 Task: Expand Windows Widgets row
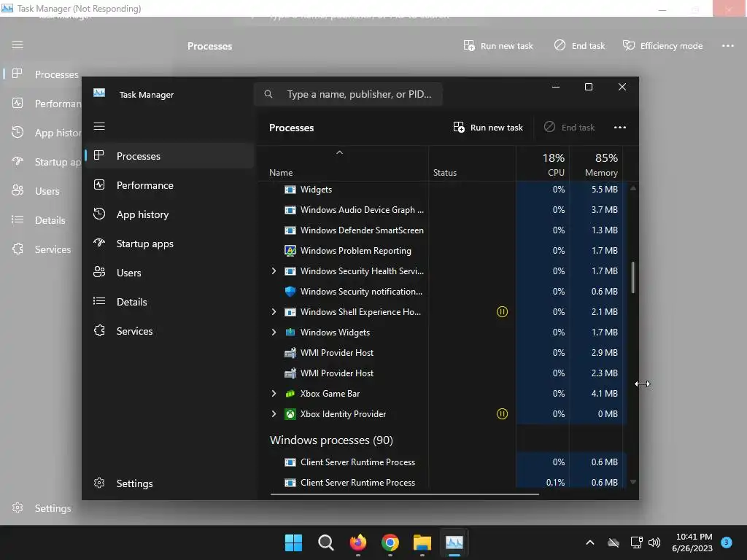tap(274, 332)
